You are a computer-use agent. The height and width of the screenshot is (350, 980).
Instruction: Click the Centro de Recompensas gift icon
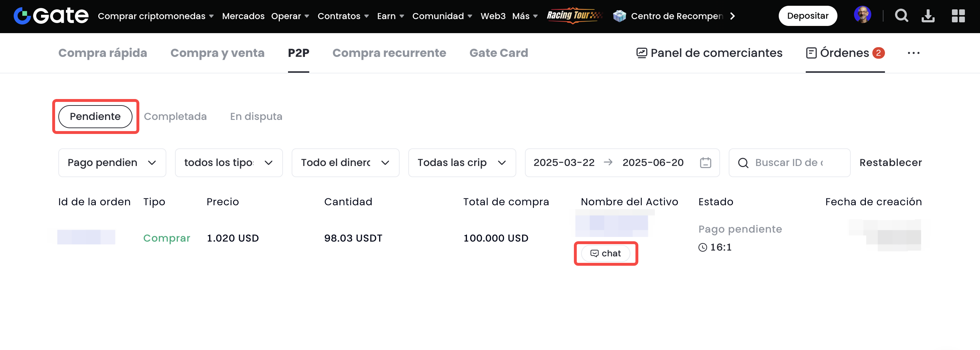tap(619, 16)
